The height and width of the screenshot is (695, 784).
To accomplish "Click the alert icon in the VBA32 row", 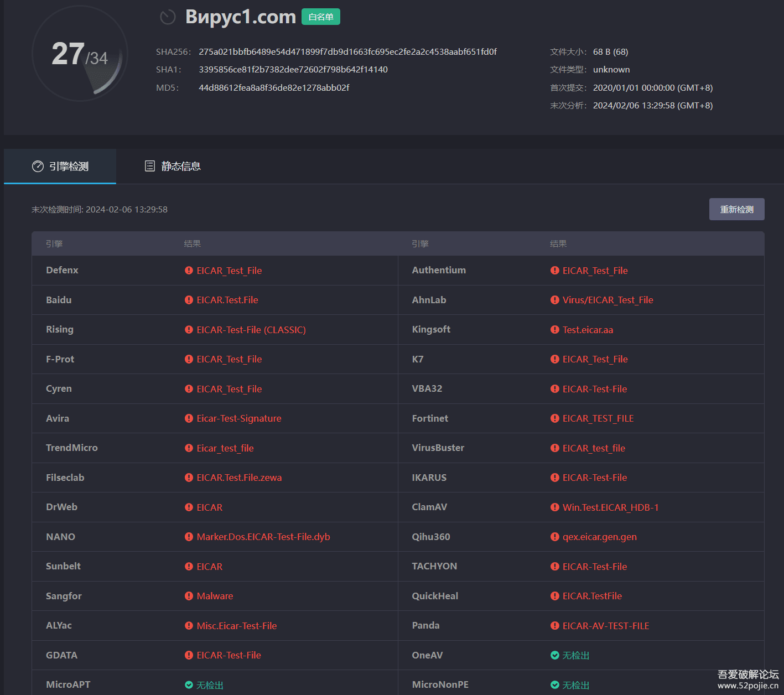I will [555, 389].
